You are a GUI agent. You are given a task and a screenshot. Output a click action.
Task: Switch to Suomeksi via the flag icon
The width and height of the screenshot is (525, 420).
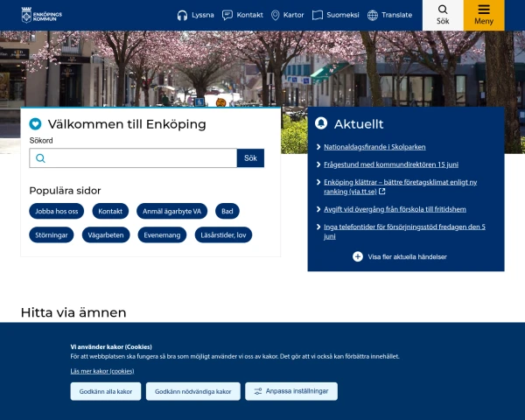[318, 16]
